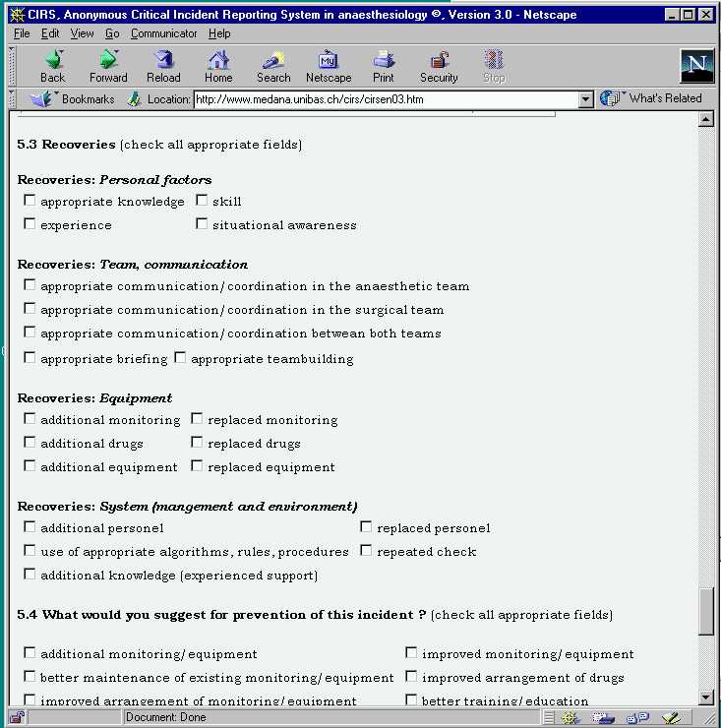Click the component bar grip handle
The width and height of the screenshot is (721, 728).
point(549,718)
